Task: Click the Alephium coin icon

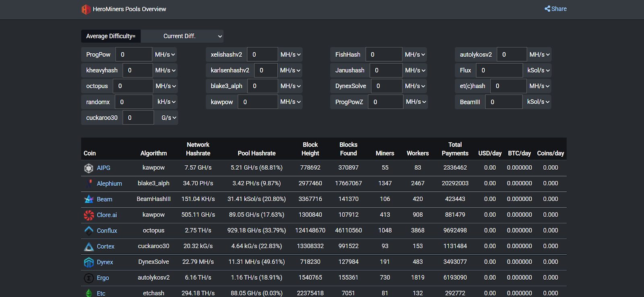Action: (89, 184)
